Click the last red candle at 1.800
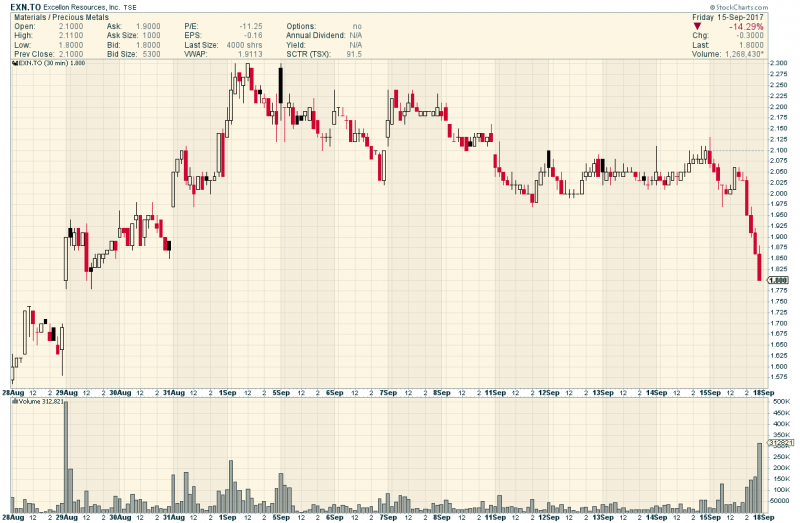This screenshot has width=800, height=523. (x=760, y=267)
